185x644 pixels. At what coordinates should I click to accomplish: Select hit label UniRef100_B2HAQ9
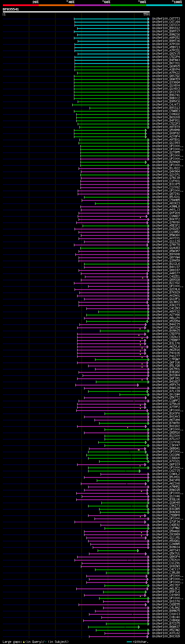pyautogui.click(x=166, y=162)
